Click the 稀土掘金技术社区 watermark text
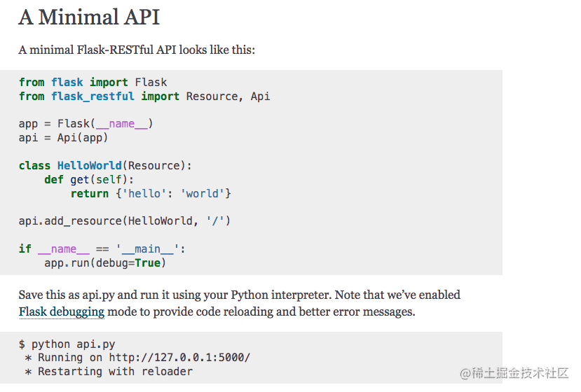Viewport: 581px width, 392px height. tap(523, 373)
